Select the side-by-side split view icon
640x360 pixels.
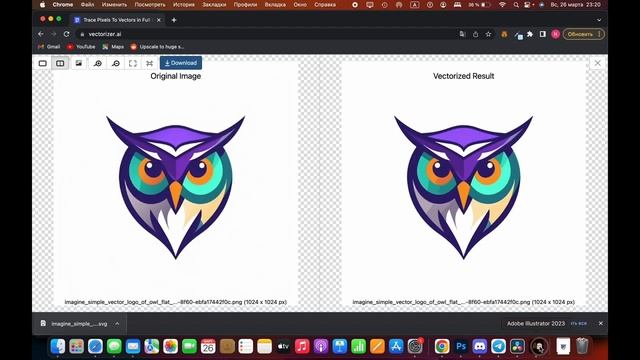click(60, 63)
